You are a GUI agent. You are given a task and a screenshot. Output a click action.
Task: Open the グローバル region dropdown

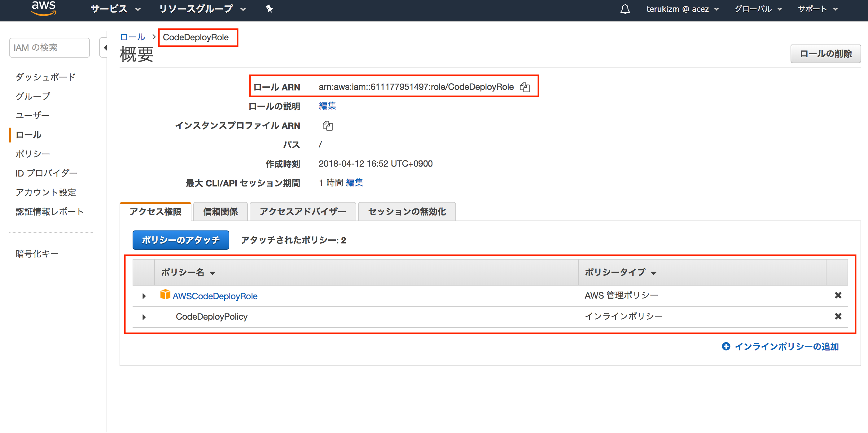tap(758, 9)
